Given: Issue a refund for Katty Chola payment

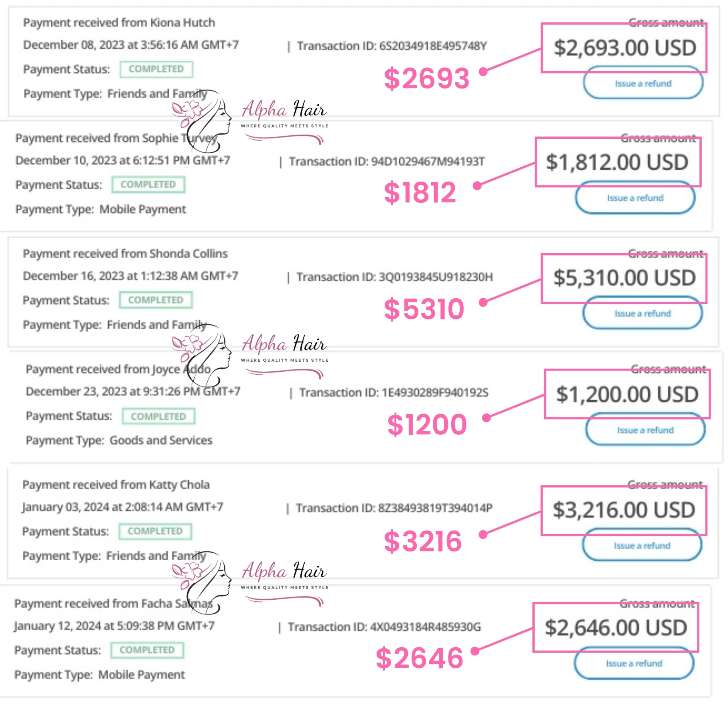Looking at the screenshot, I should pos(642,546).
